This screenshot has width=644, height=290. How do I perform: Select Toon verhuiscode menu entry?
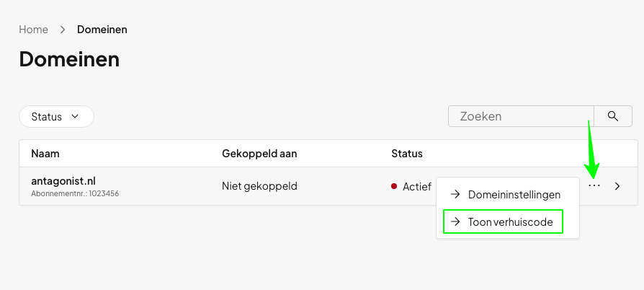[510, 222]
